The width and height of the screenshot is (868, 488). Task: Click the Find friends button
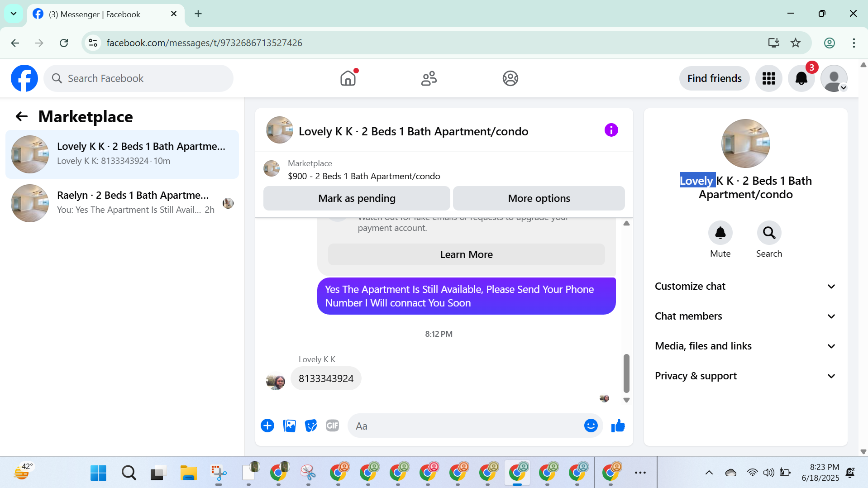click(714, 78)
